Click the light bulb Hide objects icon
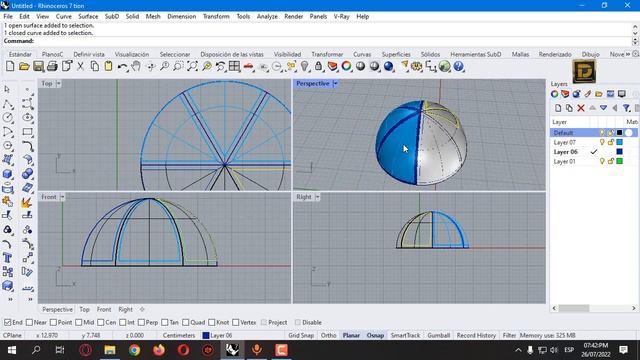Screen dimensions: 640x360 pyautogui.click(x=304, y=66)
